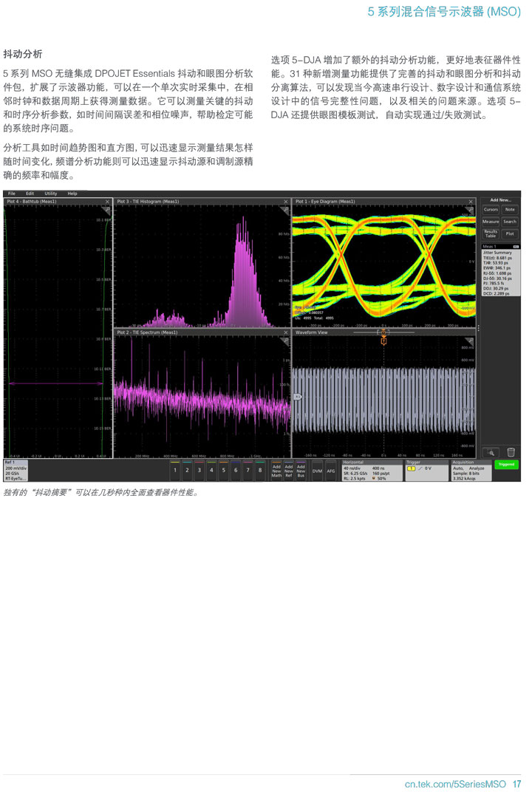Turn on channel 4
The width and height of the screenshot is (532, 792).
211,470
